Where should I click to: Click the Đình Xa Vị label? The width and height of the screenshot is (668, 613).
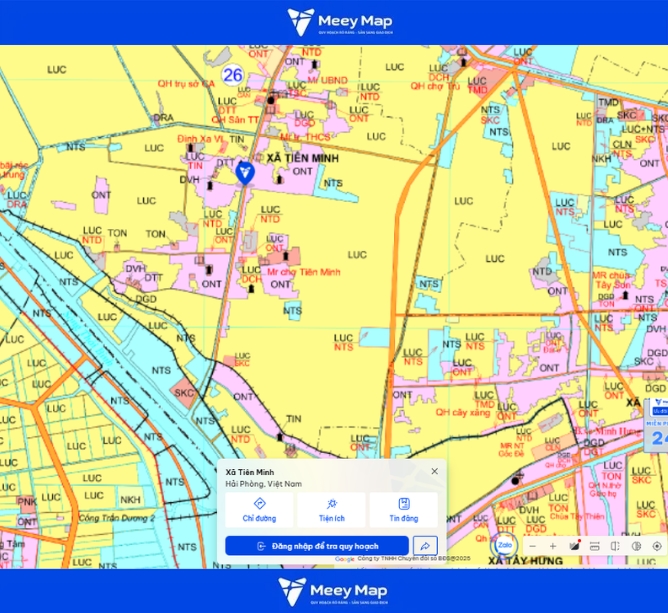click(x=200, y=139)
